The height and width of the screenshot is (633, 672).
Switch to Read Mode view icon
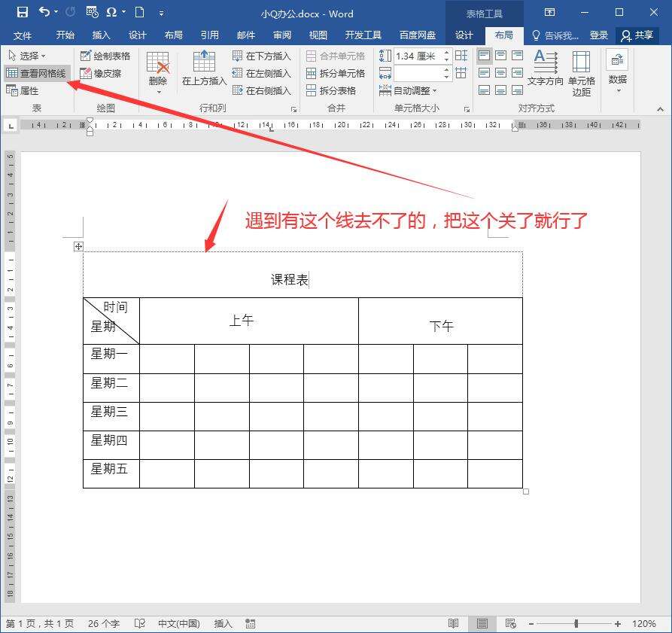click(x=454, y=623)
